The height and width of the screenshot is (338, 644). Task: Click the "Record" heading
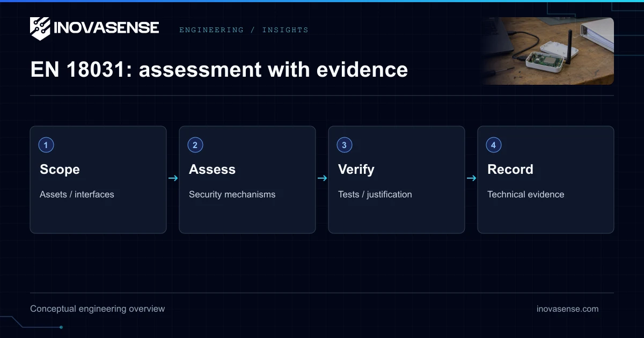(510, 170)
